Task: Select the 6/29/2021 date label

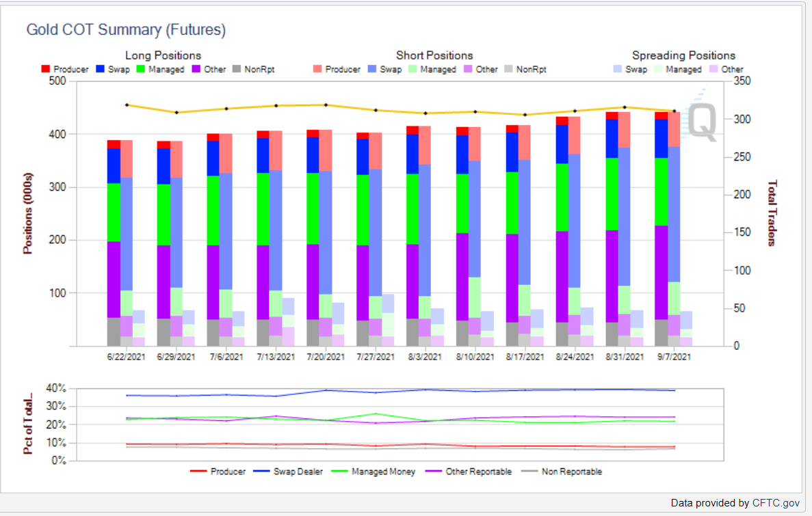Action: click(176, 357)
